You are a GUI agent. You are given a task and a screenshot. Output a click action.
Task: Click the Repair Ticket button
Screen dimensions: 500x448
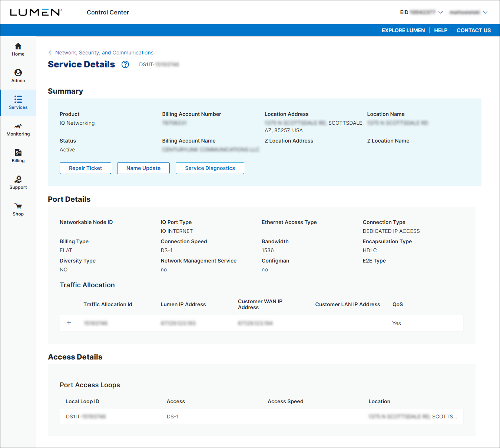pyautogui.click(x=85, y=168)
